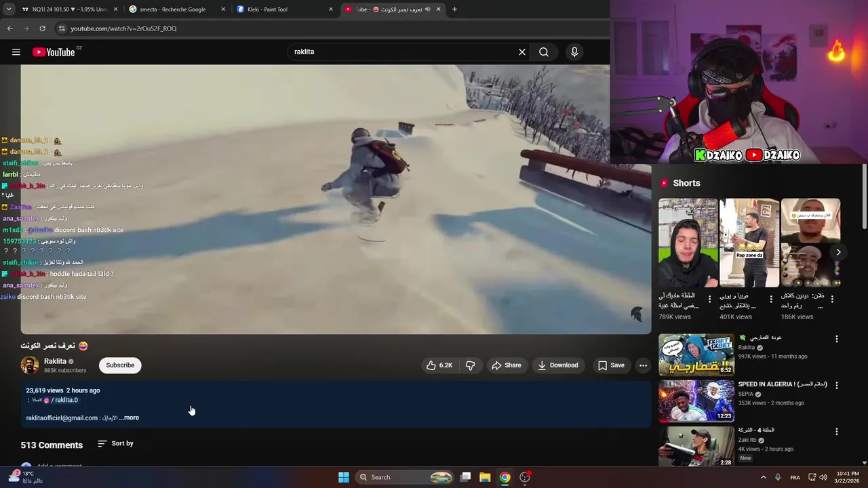Open the Short labeled Rap zone dz
Viewport: 868px width, 488px height.
pos(749,243)
